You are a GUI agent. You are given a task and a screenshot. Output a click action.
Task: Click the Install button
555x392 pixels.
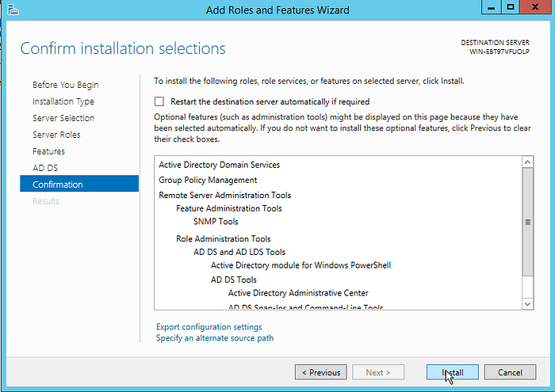[x=452, y=372]
